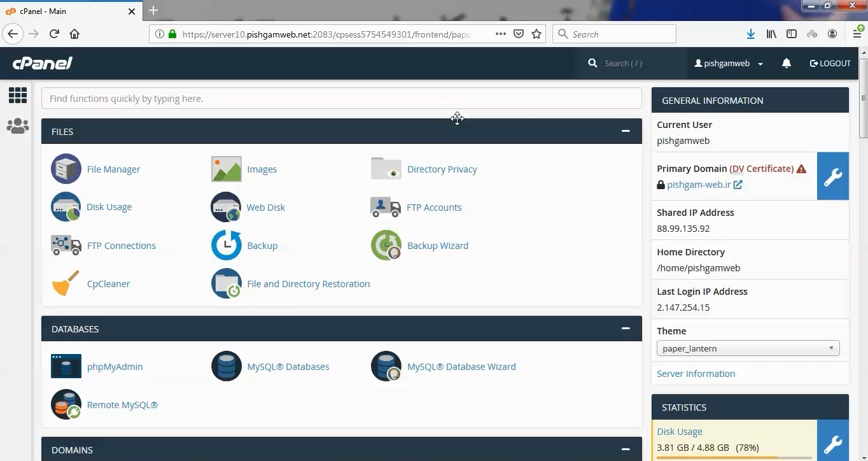The width and height of the screenshot is (868, 461).
Task: Open the Theme dropdown
Action: (x=748, y=348)
